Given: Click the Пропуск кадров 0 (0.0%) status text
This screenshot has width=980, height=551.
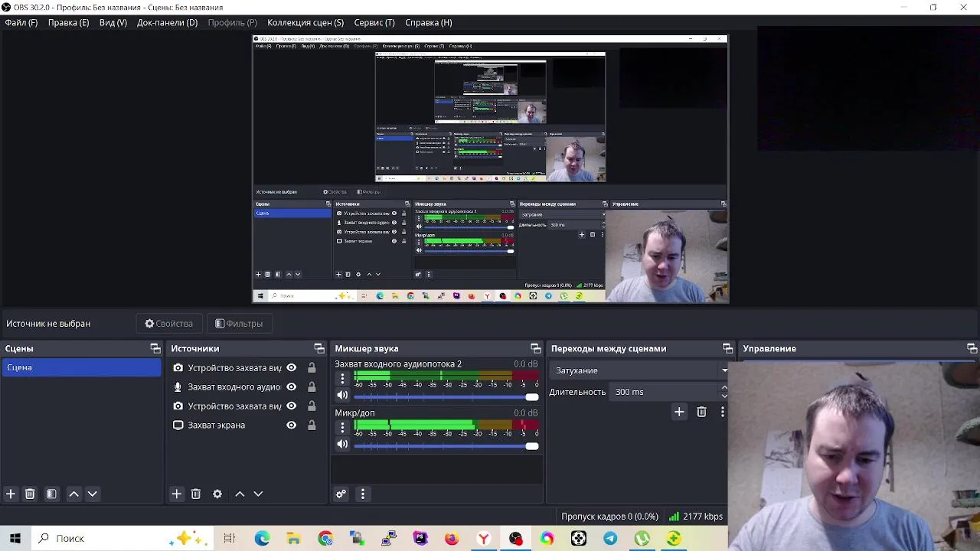Looking at the screenshot, I should pyautogui.click(x=609, y=517).
